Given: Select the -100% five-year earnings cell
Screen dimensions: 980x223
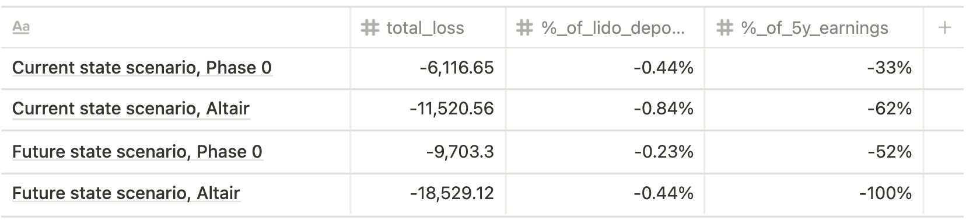Looking at the screenshot, I should click(814, 193).
